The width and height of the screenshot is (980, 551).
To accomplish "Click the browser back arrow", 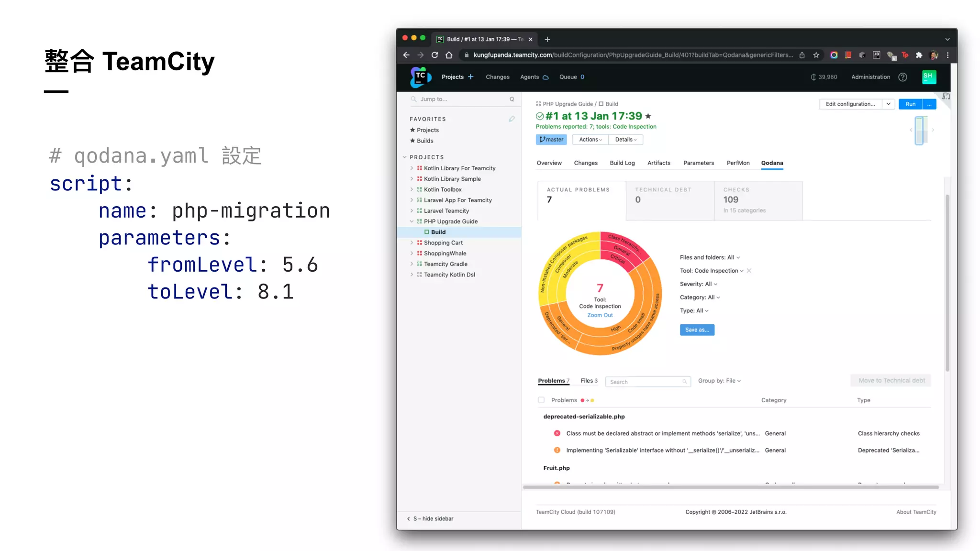I will (406, 55).
